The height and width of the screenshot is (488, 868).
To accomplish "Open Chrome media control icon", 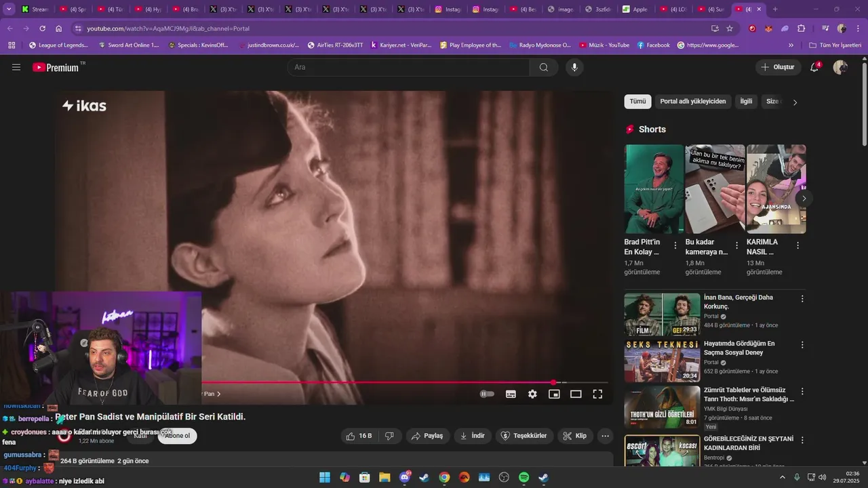I will click(x=825, y=28).
